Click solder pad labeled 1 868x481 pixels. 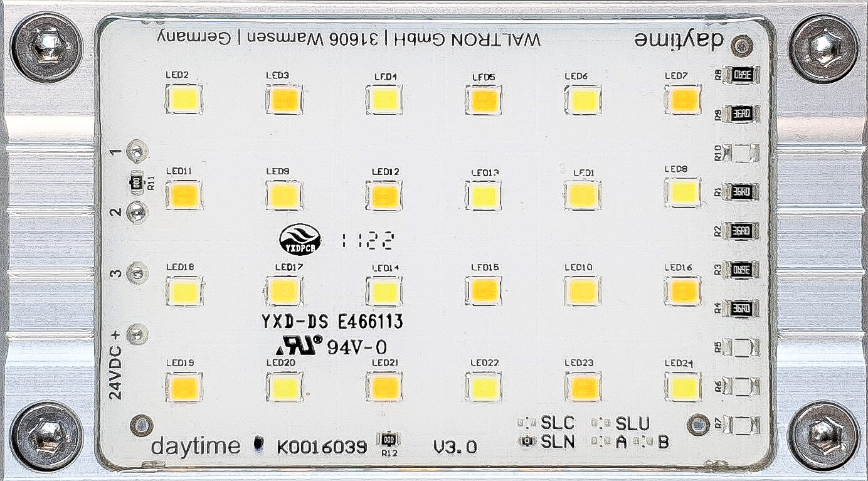137,151
